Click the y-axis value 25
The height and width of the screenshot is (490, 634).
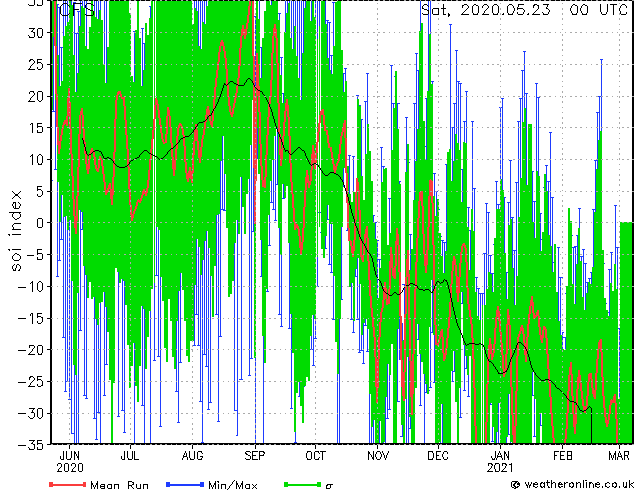click(x=35, y=65)
